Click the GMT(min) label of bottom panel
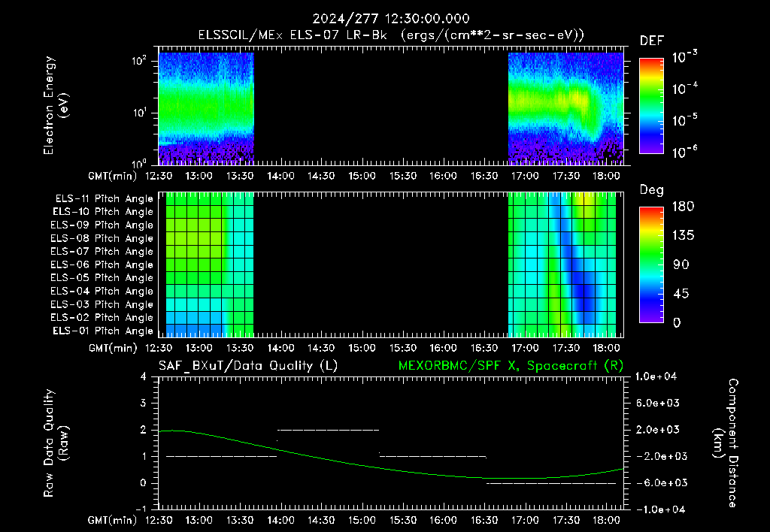Screen dimensions: 770x532 [113, 520]
